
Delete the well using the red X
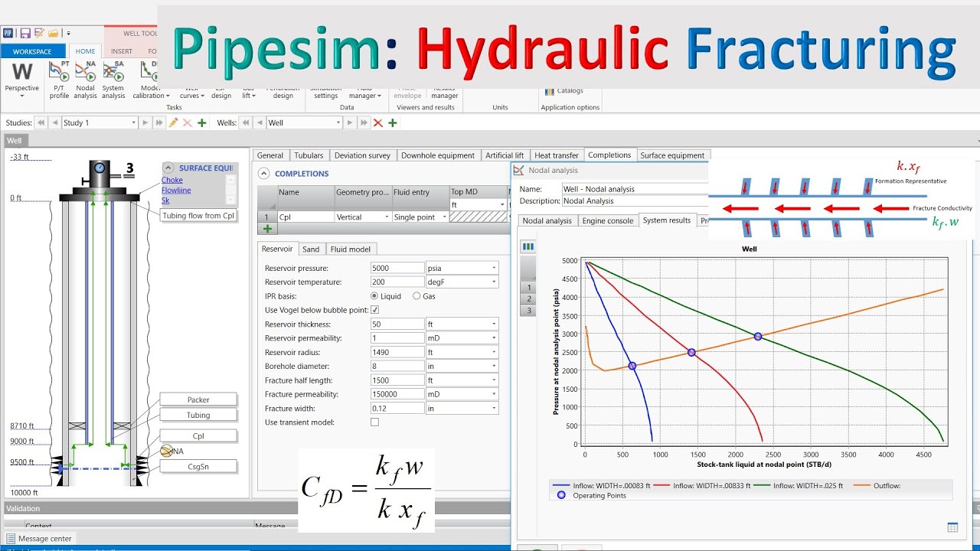click(377, 122)
